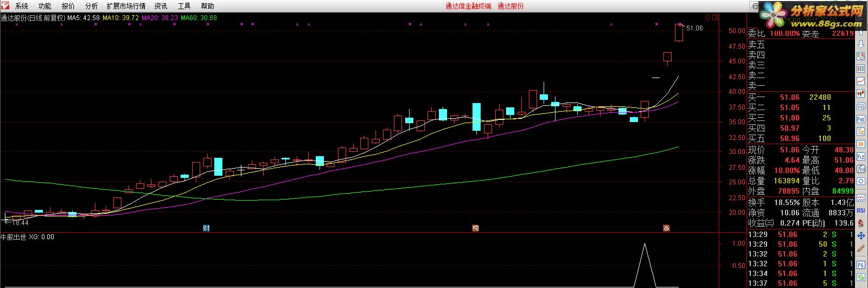Open the stacked windows sidebar icon

861,106
